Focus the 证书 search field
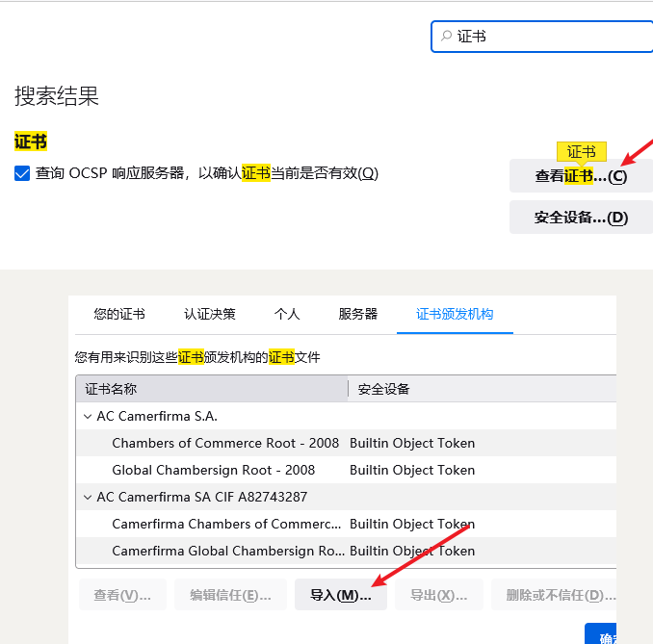The height and width of the screenshot is (644, 653). click(x=542, y=37)
